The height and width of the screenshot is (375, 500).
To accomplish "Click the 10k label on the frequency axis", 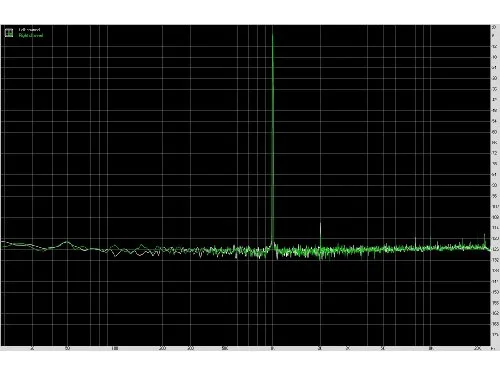I will [x=430, y=349].
